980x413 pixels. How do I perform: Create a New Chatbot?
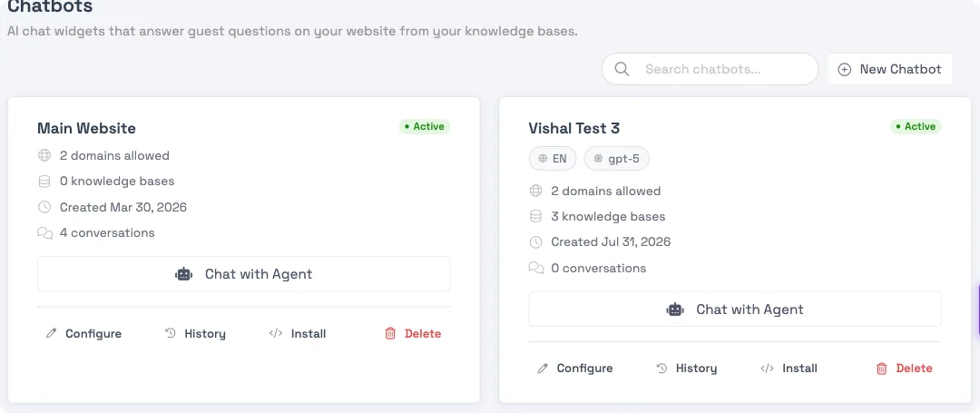(890, 69)
